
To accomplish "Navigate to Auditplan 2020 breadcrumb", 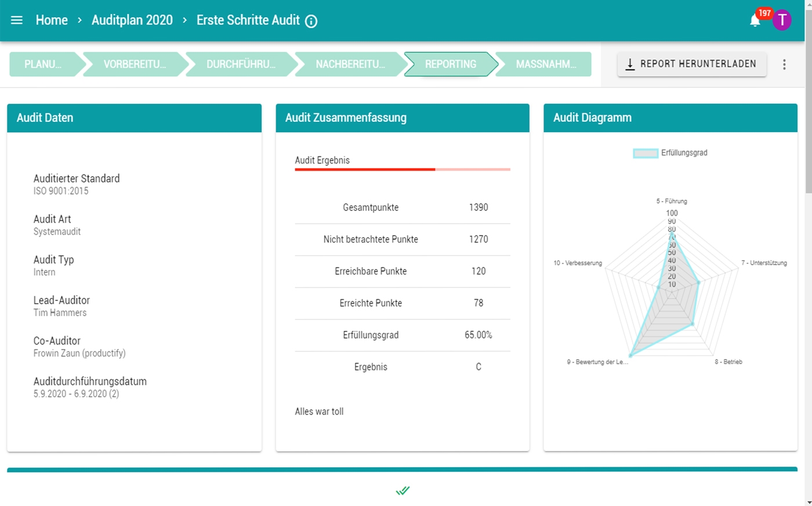I will coord(132,20).
